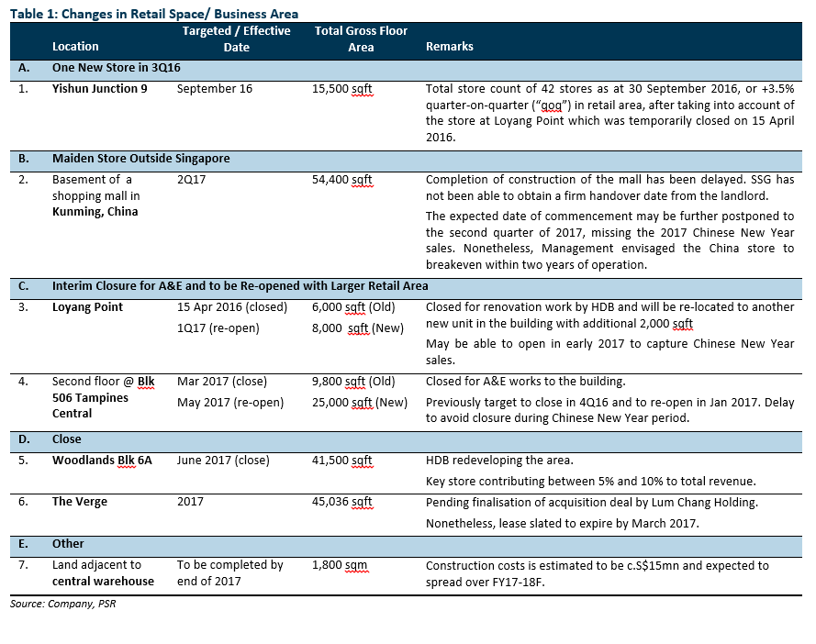Select section heading 'Maiden Store Outside Singapore'

tap(140, 159)
